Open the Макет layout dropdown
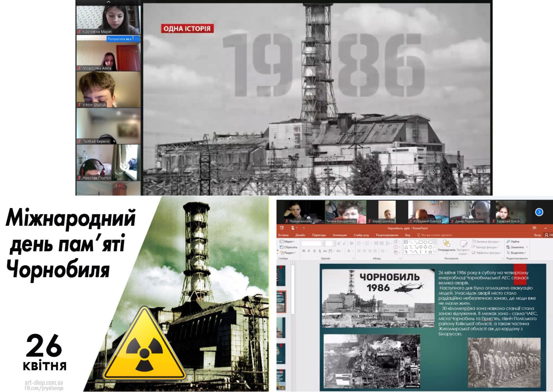The height and width of the screenshot is (392, 553). tap(288, 242)
